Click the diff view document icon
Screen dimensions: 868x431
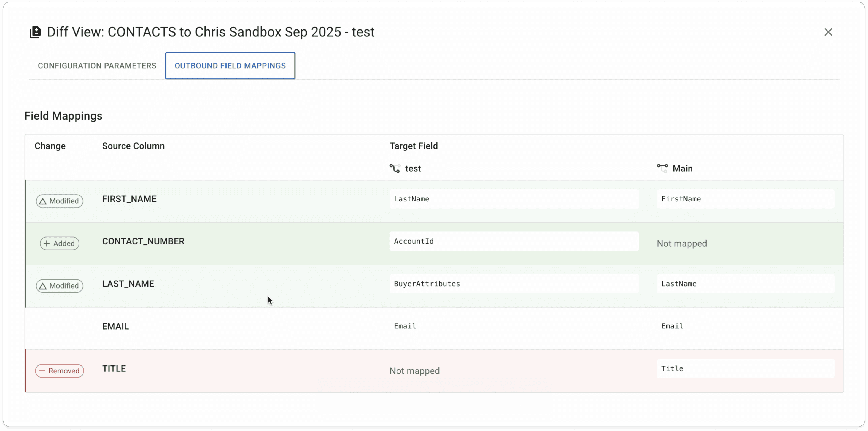point(35,32)
